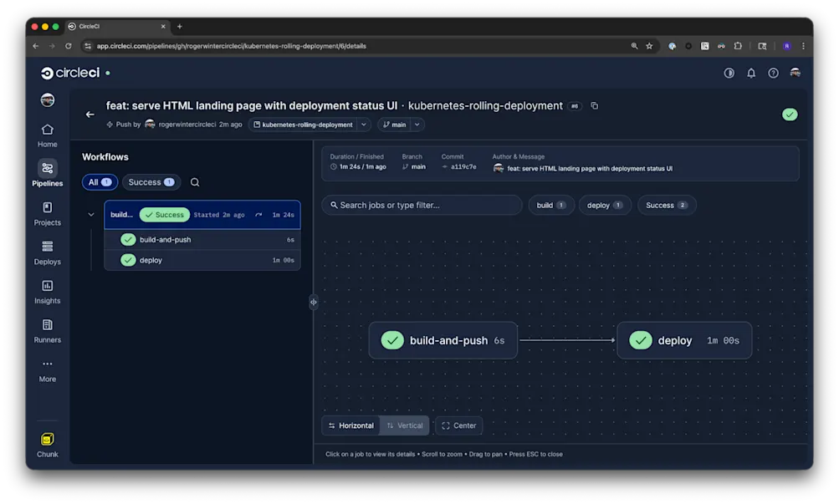Click the green pipeline success status icon
This screenshot has width=839, height=504.
tap(790, 115)
